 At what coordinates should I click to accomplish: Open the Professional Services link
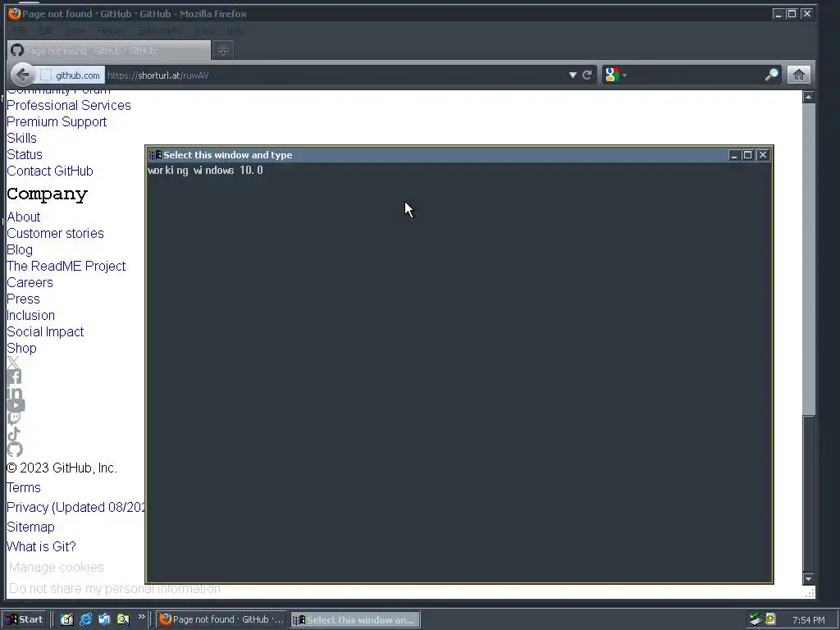[x=69, y=106]
